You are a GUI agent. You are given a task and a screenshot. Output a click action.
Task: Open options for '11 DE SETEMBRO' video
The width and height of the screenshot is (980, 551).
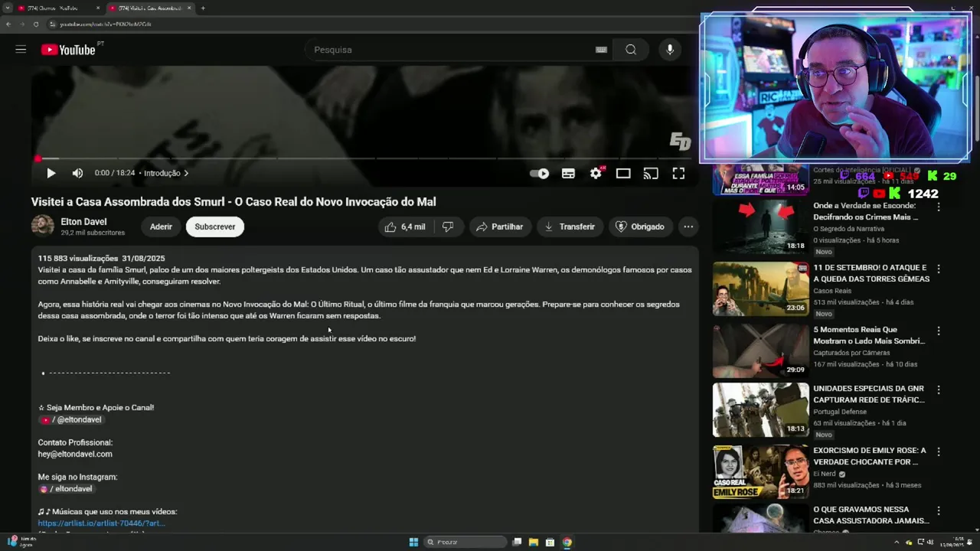(939, 269)
